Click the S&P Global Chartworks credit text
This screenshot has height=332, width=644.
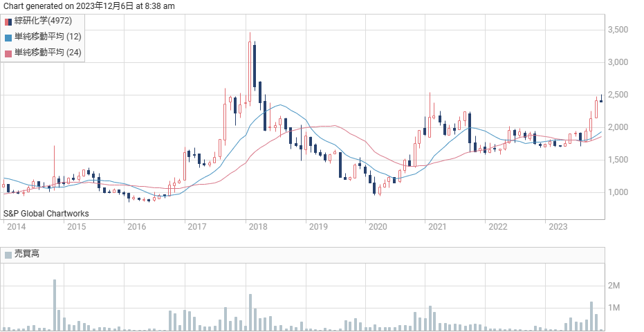(46, 214)
